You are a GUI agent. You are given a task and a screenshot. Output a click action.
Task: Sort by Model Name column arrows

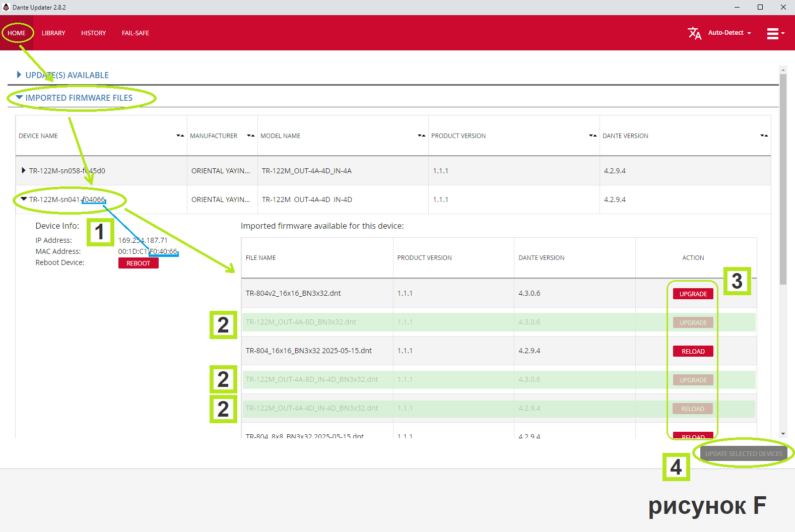click(421, 136)
